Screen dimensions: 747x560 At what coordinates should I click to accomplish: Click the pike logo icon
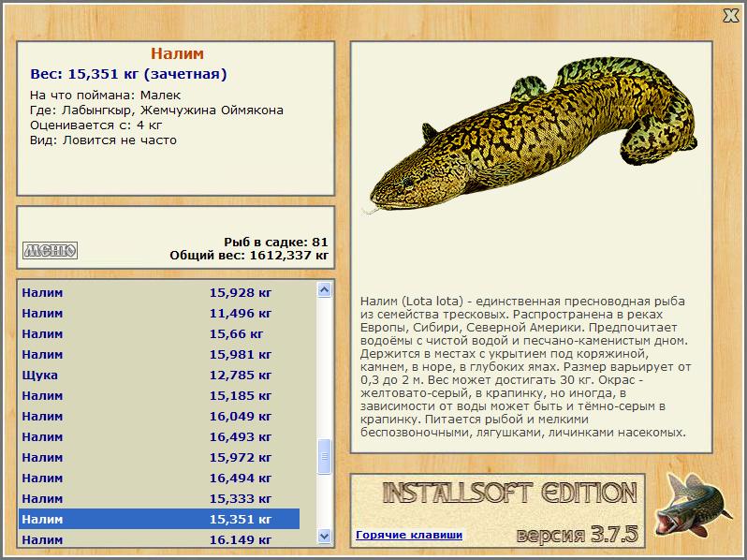click(x=693, y=505)
